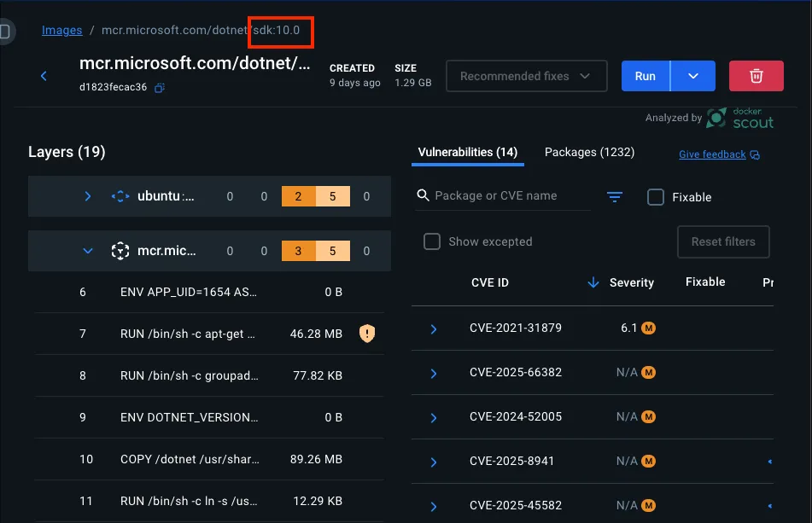Select layer 8 RUN groupadd row
812x523 pixels.
pos(209,375)
